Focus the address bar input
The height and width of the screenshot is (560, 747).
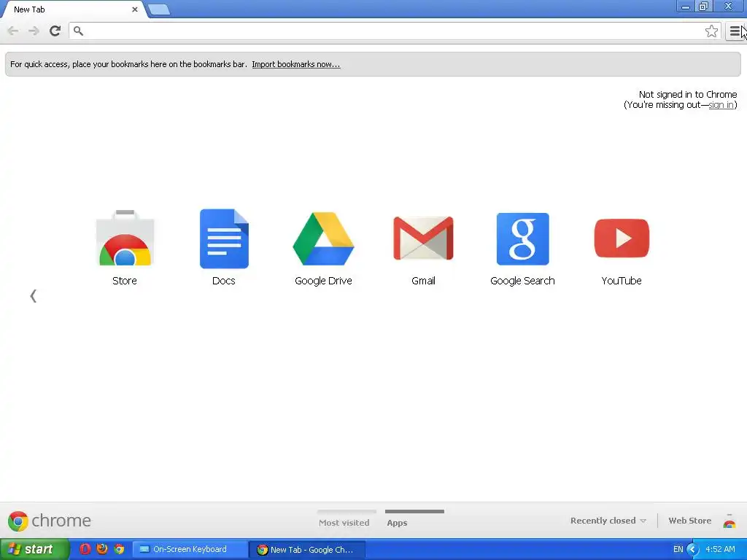393,31
